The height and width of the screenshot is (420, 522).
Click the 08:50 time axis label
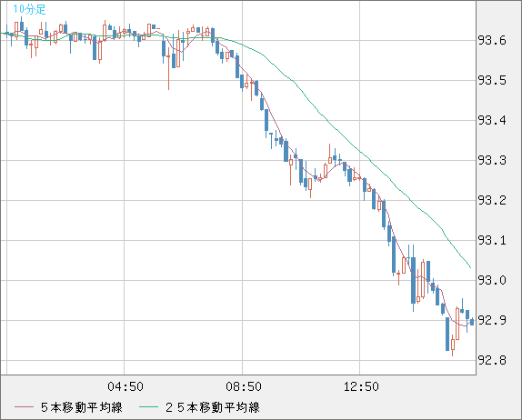(x=244, y=386)
